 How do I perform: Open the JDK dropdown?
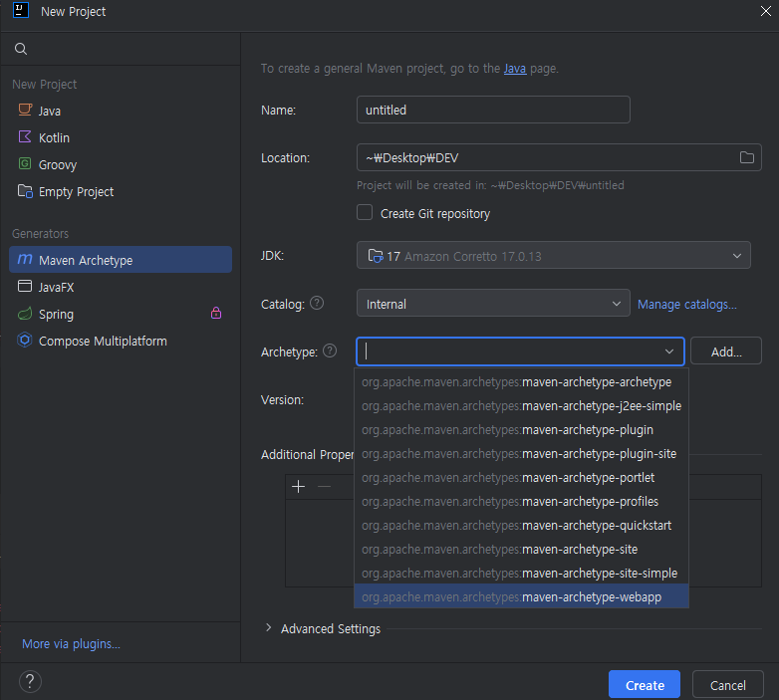(x=554, y=256)
